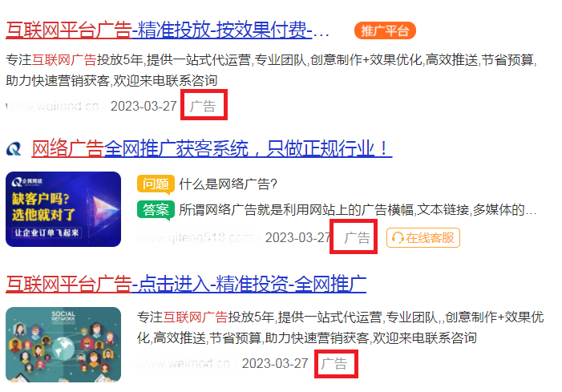The height and width of the screenshot is (392, 562).
Task: Open 在线客服 online support button
Action: tap(423, 238)
